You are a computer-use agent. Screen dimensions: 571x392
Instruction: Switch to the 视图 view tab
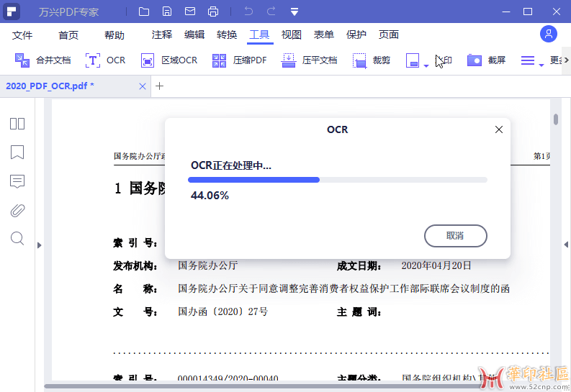point(292,35)
